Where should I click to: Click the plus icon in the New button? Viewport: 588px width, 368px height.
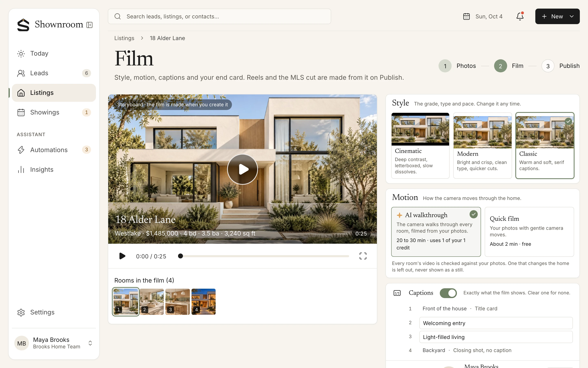(544, 16)
